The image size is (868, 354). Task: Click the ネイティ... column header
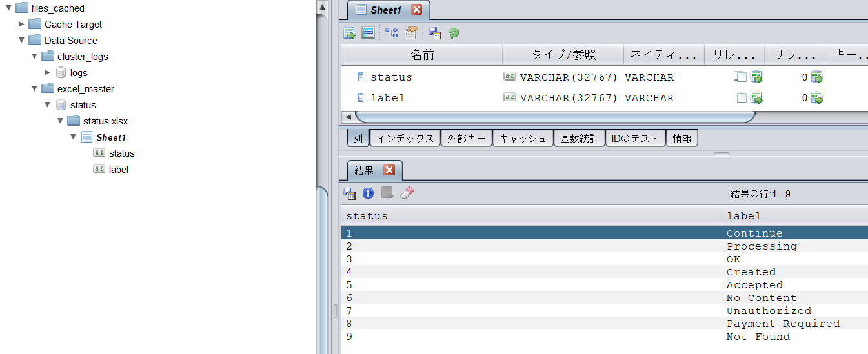(664, 55)
